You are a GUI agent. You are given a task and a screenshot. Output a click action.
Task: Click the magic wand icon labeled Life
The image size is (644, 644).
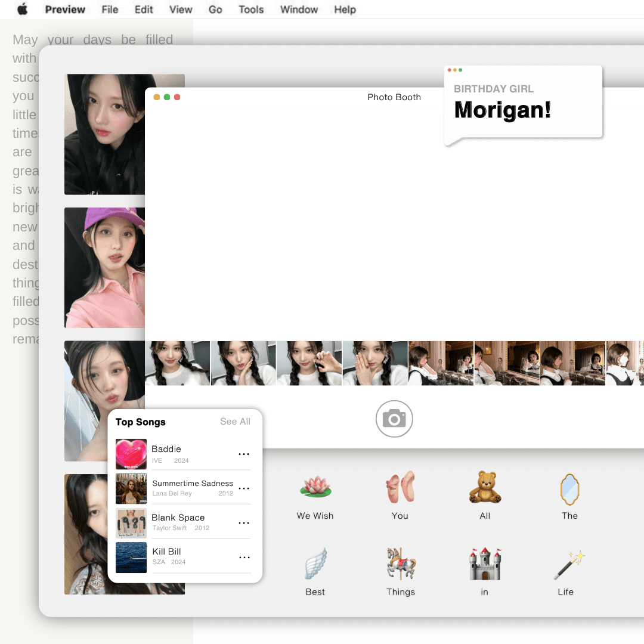click(569, 565)
